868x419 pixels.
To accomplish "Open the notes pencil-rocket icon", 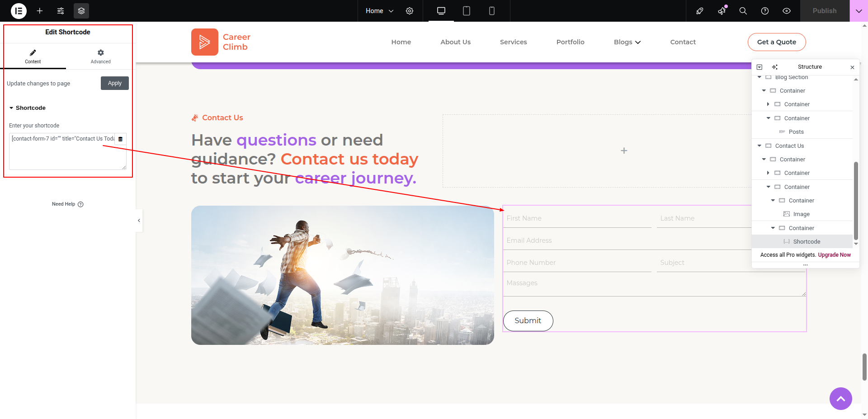I will (700, 11).
